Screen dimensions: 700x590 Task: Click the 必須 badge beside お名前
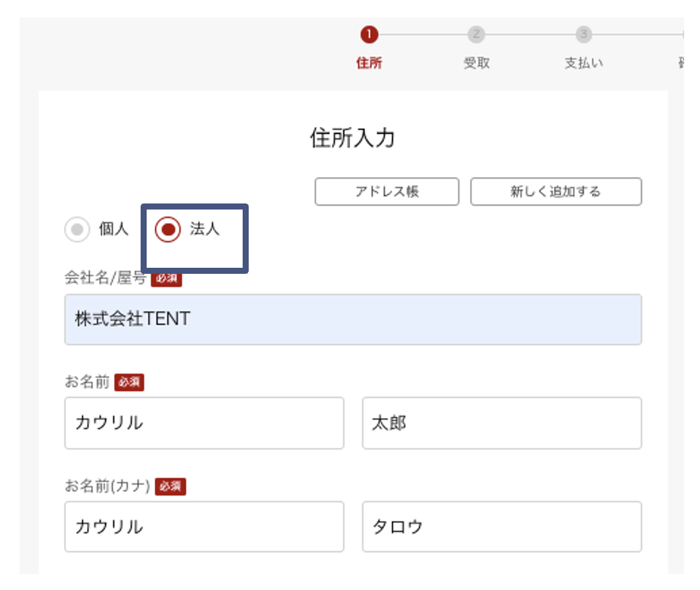pos(129,383)
